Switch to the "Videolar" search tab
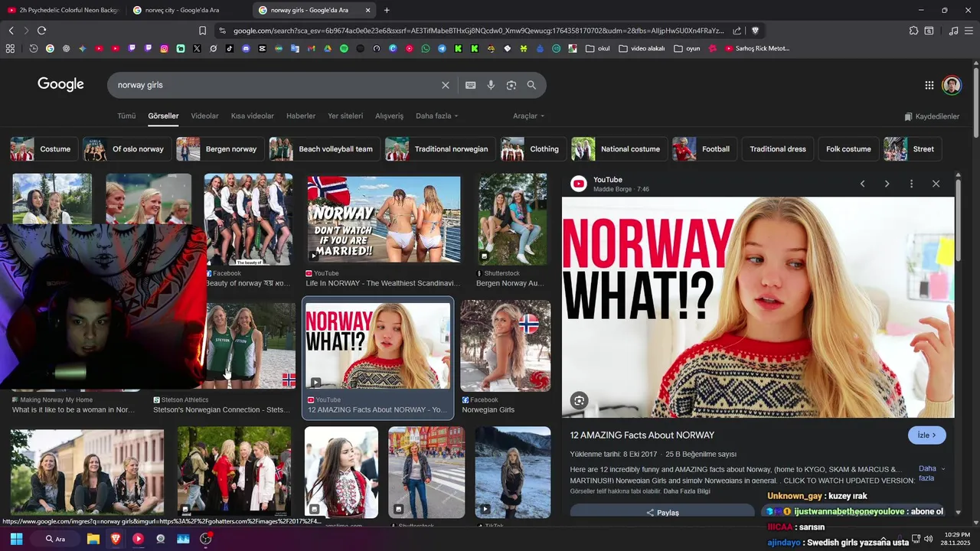The width and height of the screenshot is (980, 551). (x=204, y=116)
